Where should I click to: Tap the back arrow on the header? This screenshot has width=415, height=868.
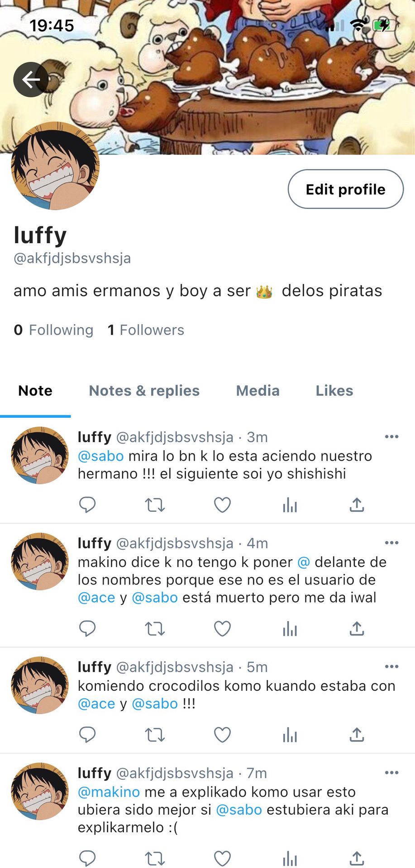[31, 80]
